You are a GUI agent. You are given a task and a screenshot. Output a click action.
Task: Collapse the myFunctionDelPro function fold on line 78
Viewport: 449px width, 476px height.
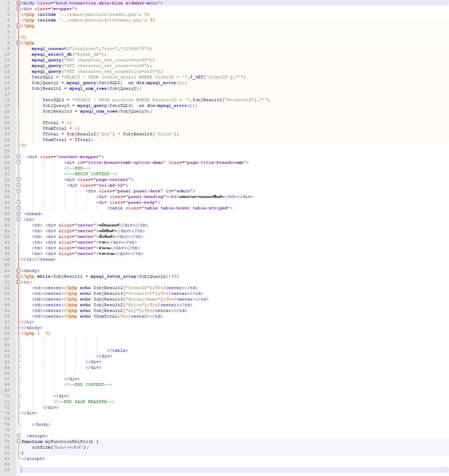[18, 441]
